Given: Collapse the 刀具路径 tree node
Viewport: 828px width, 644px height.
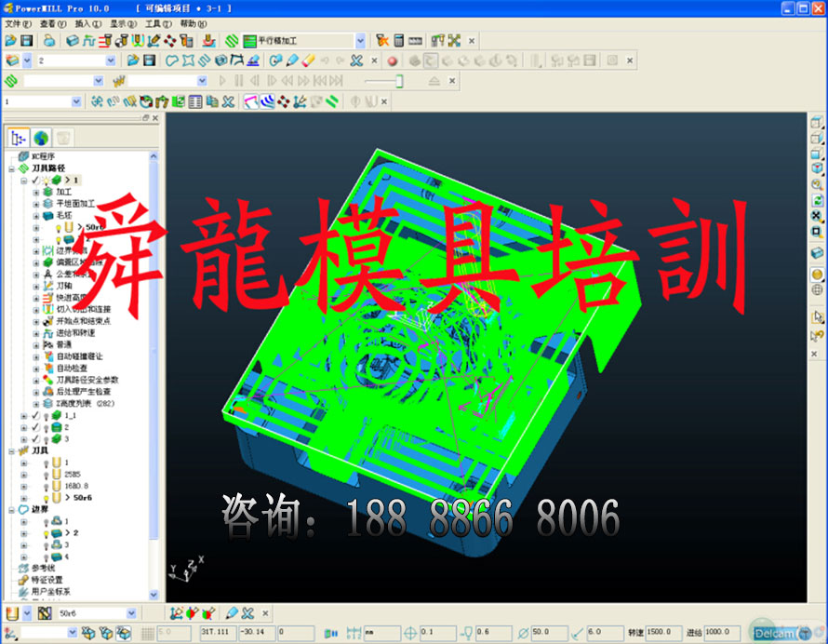Looking at the screenshot, I should [x=12, y=168].
